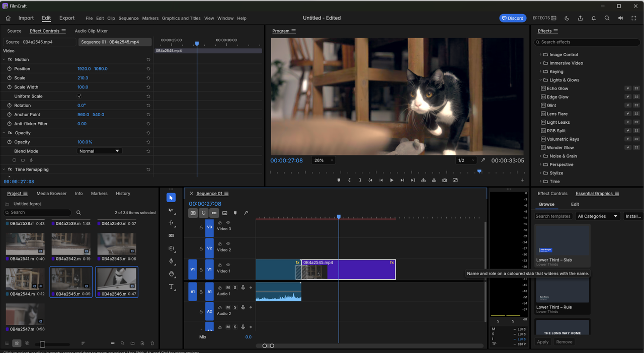Screen dimensions: 644x353
Task: Select the Track Select Forward tool
Action: [171, 210]
